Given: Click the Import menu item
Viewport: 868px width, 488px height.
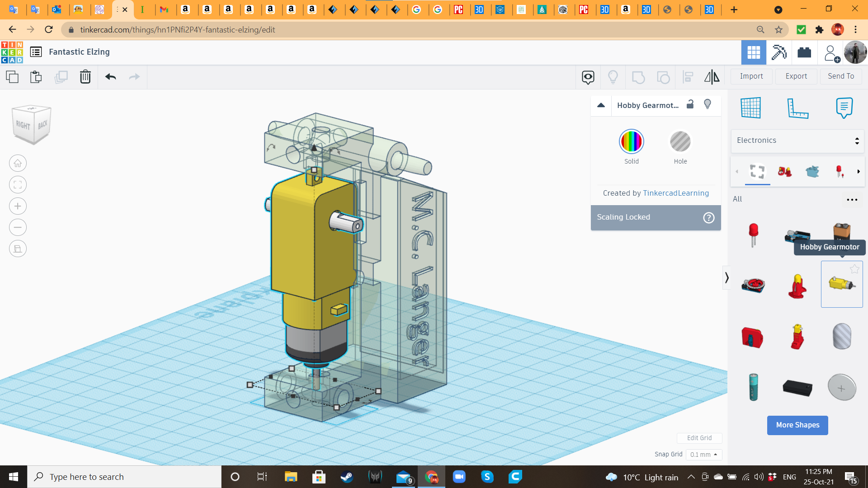Looking at the screenshot, I should pyautogui.click(x=751, y=76).
